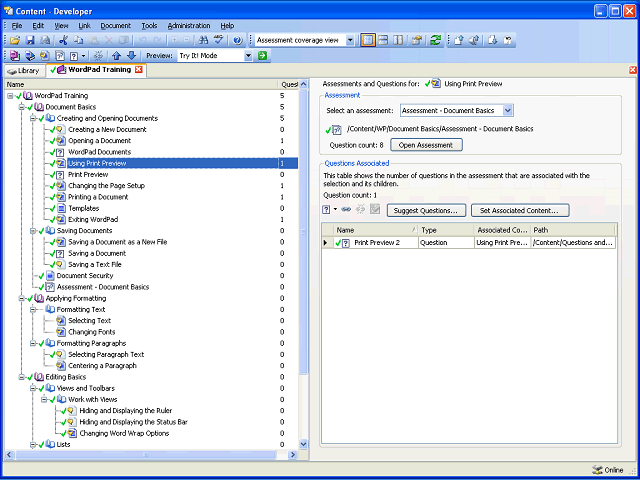Select the Print Preview 2 question row
Image resolution: width=640 pixels, height=480 pixels.
pyautogui.click(x=468, y=243)
